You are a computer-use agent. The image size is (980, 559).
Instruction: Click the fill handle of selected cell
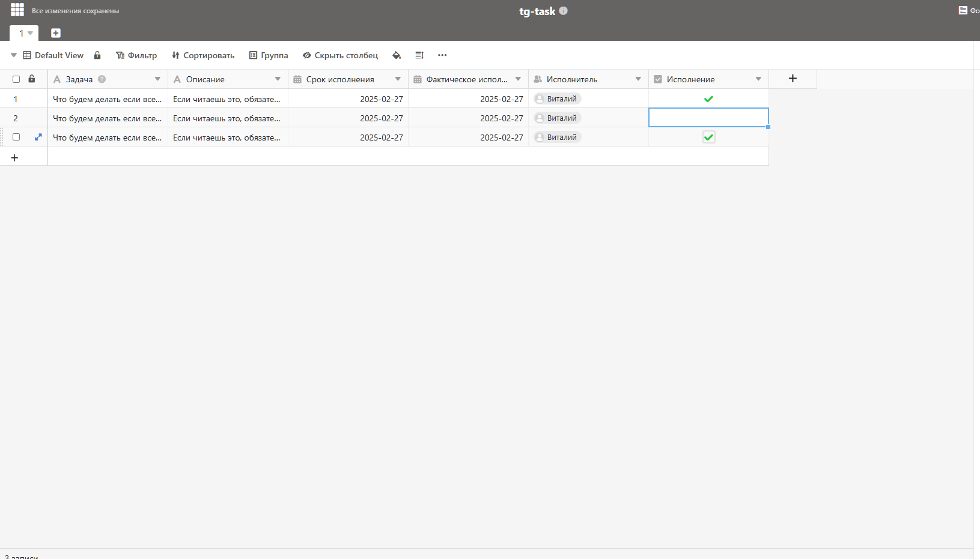pos(768,127)
